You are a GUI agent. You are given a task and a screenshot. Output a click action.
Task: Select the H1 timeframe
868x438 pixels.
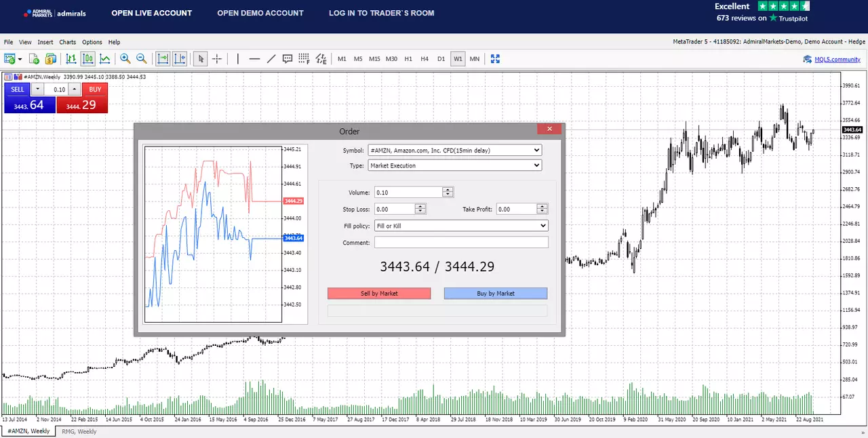[408, 59]
